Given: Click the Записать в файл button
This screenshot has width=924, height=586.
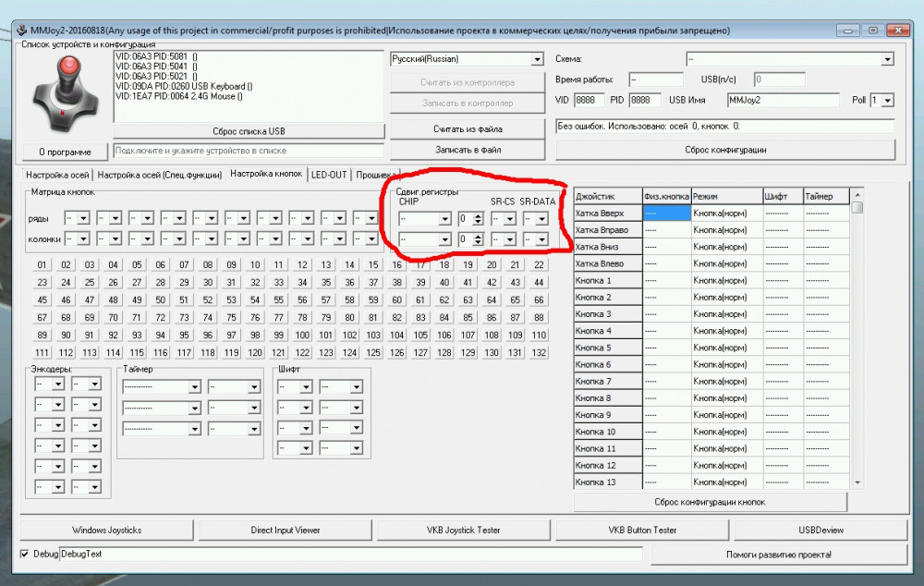Looking at the screenshot, I should click(468, 149).
